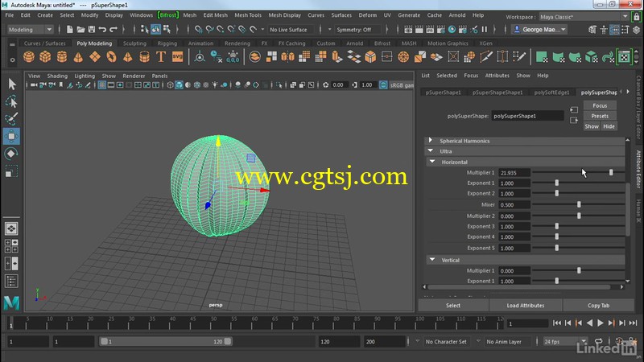Open the Outliner layout icon

click(x=11, y=281)
